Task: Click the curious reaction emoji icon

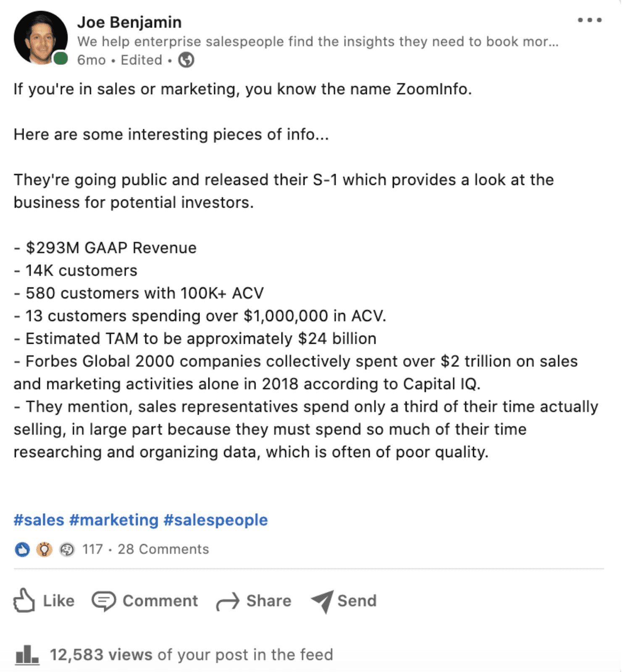Action: [x=67, y=549]
